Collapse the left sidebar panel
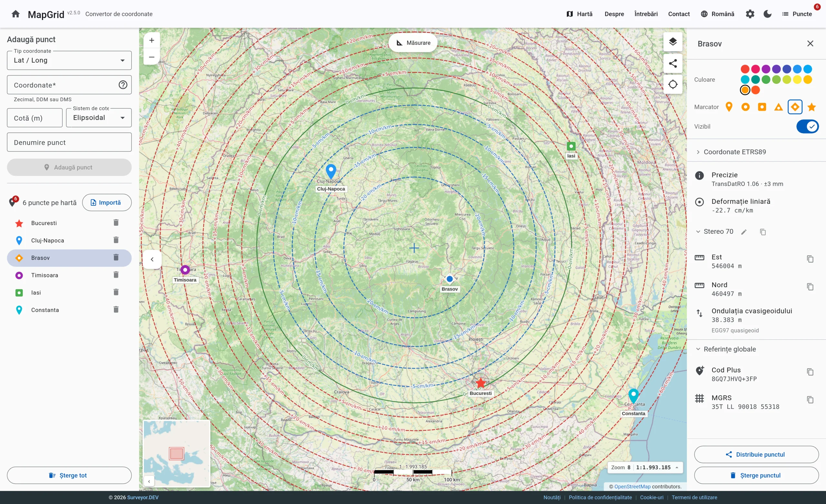The width and height of the screenshot is (826, 504). pos(152,259)
